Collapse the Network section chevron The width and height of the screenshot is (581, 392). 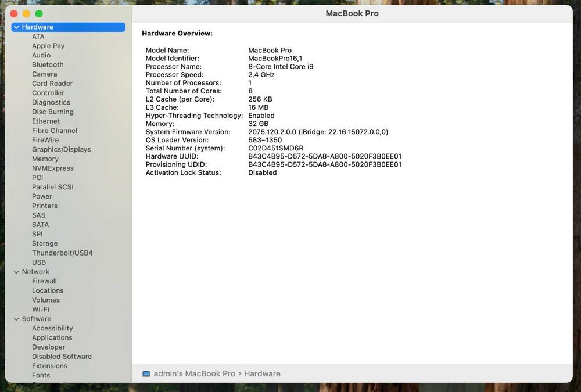tap(16, 272)
